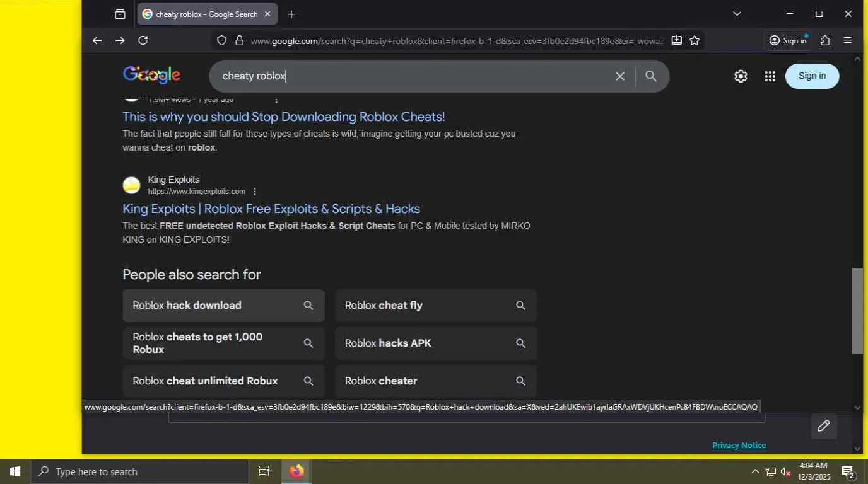The height and width of the screenshot is (484, 868).
Task: Show hidden system tray icons
Action: (x=755, y=471)
